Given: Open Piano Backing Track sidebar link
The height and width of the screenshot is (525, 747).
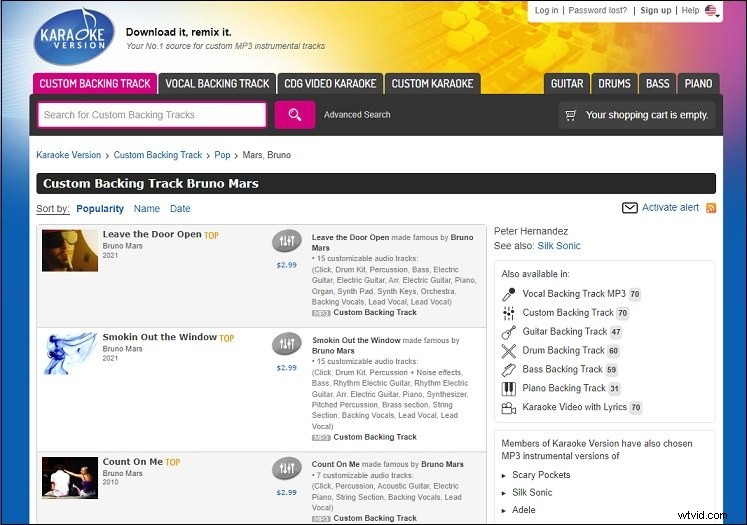Looking at the screenshot, I should coord(564,388).
